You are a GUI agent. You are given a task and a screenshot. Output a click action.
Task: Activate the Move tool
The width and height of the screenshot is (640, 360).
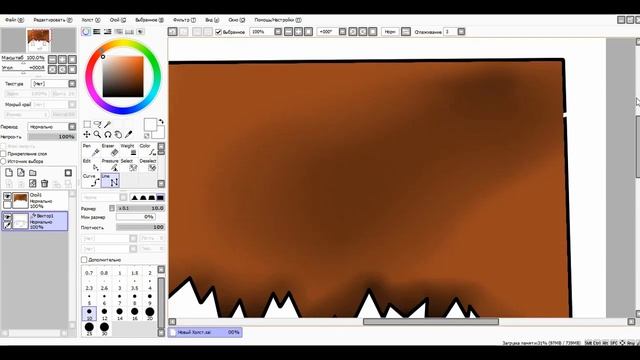coord(87,134)
